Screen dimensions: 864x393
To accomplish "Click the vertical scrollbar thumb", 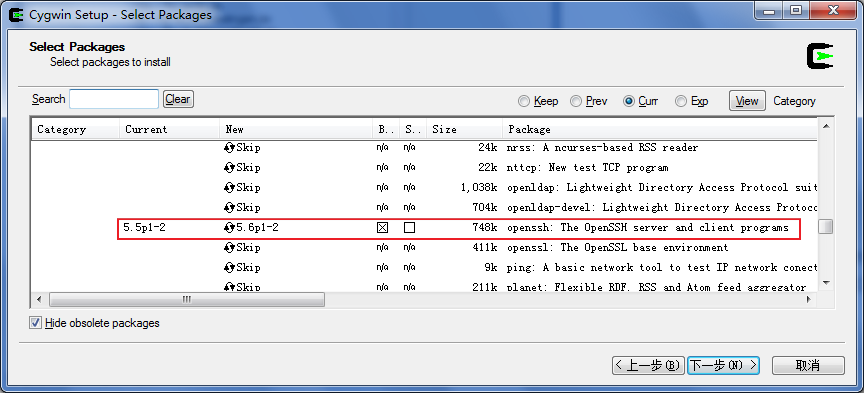I will 825,227.
